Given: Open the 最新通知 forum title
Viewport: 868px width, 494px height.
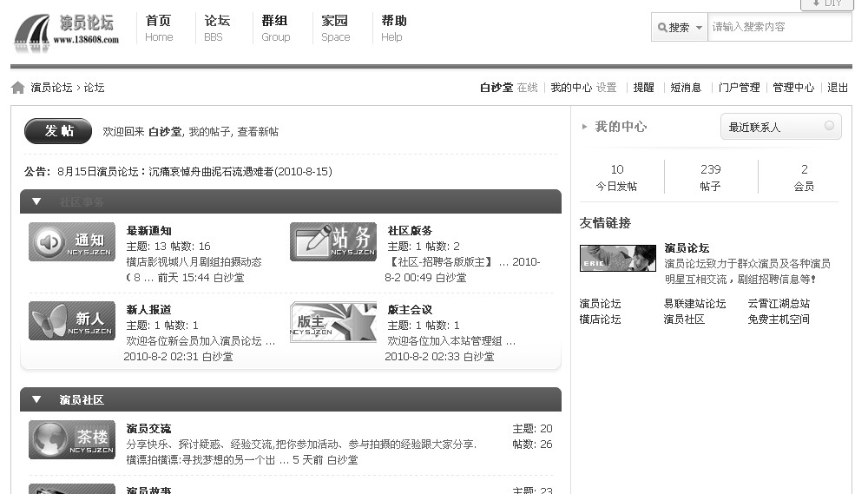Looking at the screenshot, I should tap(149, 230).
